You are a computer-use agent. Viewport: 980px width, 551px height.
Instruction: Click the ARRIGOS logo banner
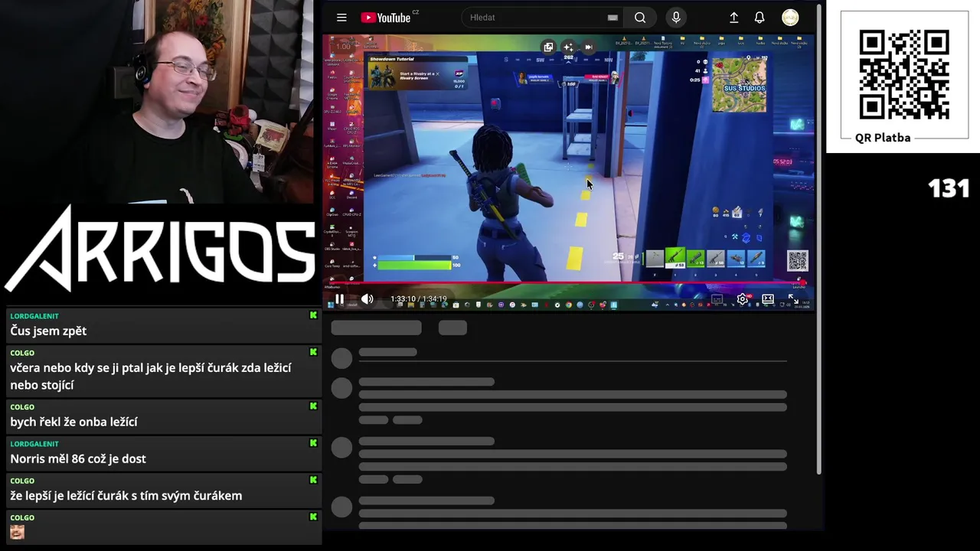pyautogui.click(x=161, y=249)
